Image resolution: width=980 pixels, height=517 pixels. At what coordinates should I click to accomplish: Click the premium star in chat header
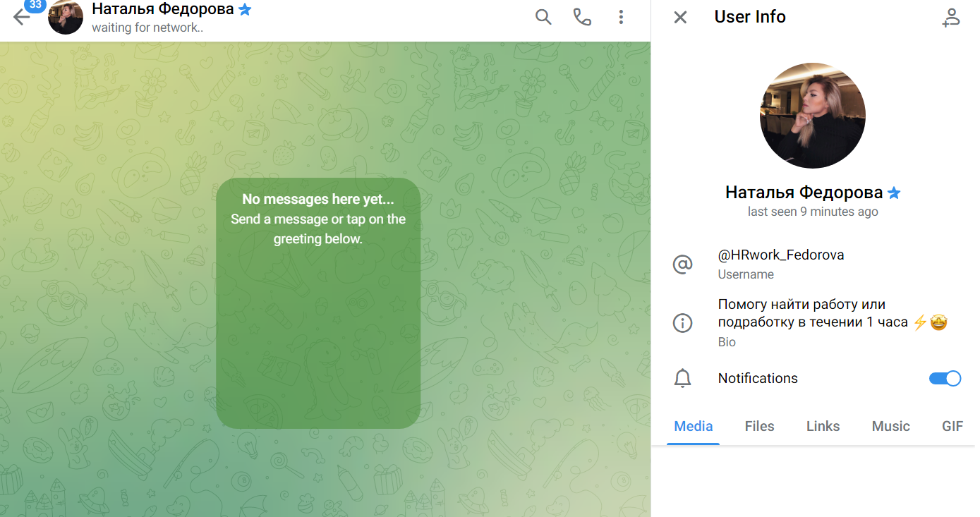[x=245, y=10]
